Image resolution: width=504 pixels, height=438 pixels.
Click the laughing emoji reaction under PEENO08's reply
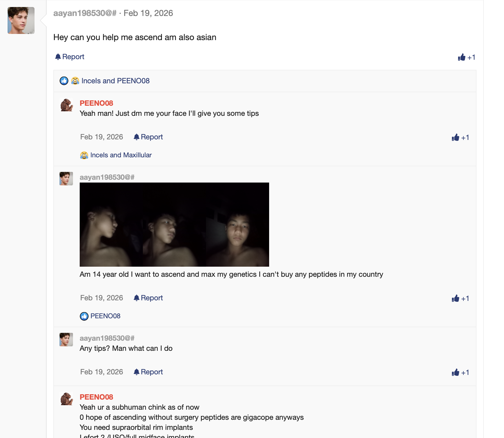click(84, 155)
